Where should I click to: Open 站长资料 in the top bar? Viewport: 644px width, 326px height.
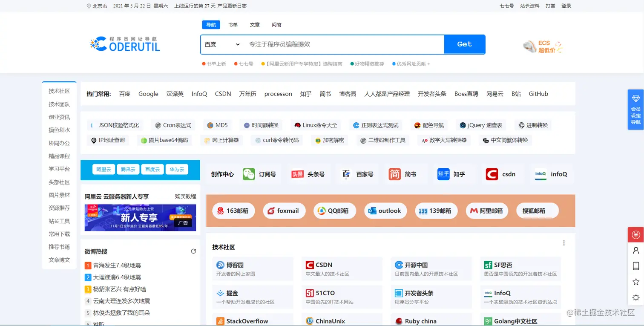pyautogui.click(x=530, y=6)
